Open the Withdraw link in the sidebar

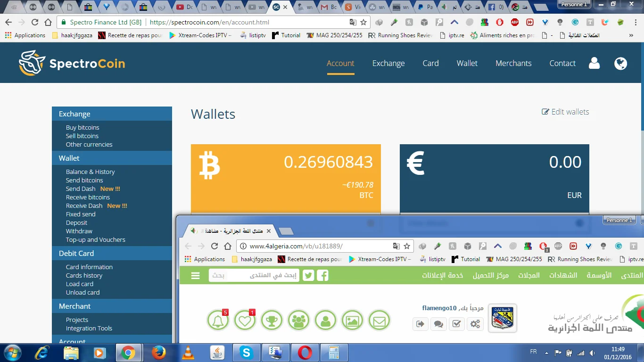[79, 231]
